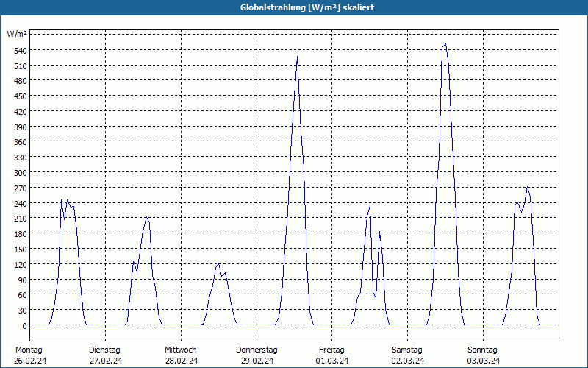Click the 360 y-axis value
This screenshot has height=368, width=588.
pyautogui.click(x=20, y=142)
